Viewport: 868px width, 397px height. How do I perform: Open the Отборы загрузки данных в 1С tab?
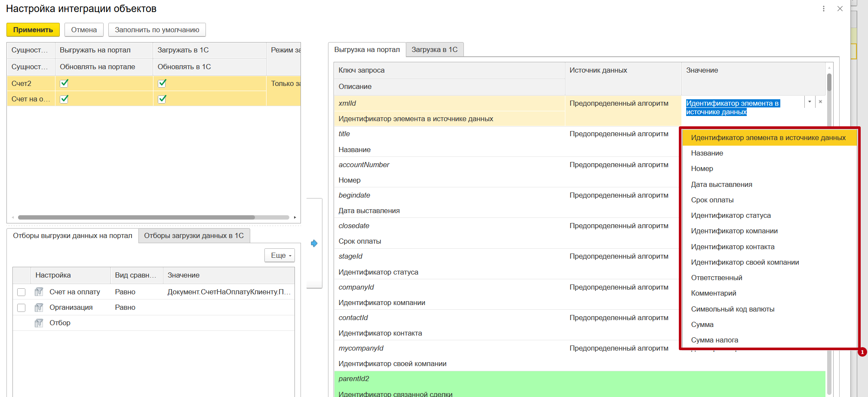coord(193,235)
